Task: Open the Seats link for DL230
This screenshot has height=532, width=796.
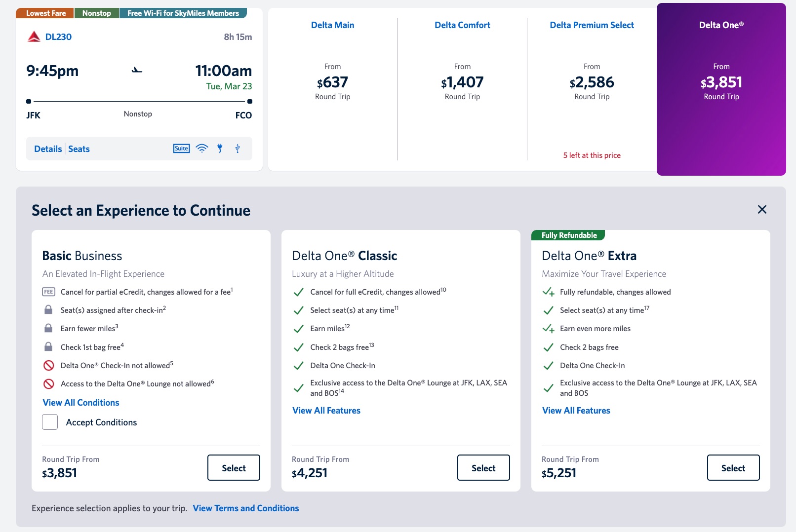Action: [79, 149]
